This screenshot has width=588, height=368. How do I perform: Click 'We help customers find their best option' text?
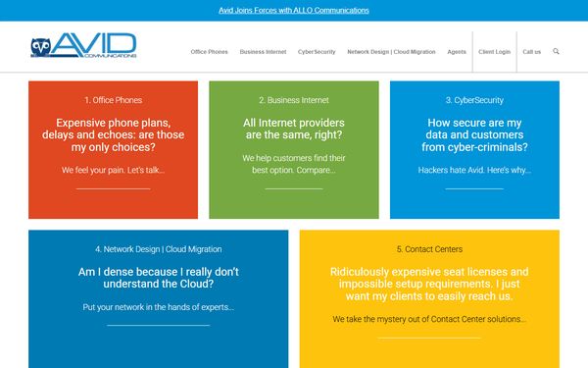tap(294, 164)
